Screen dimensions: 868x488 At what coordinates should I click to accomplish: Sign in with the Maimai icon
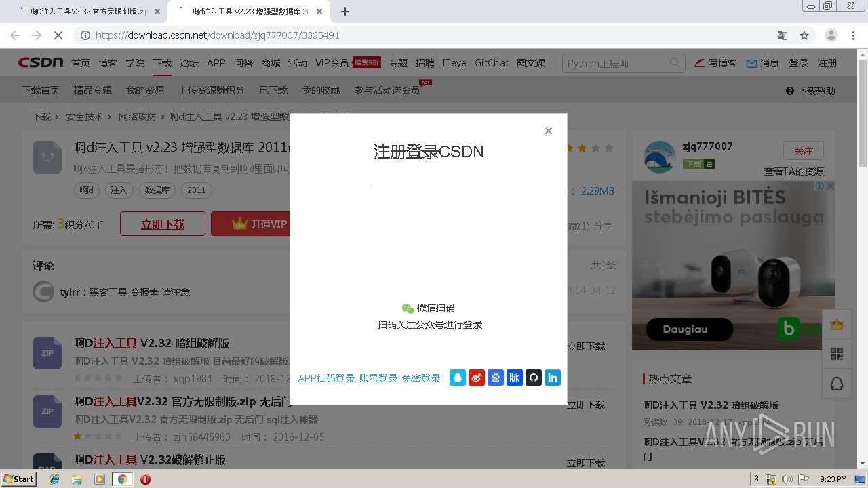pos(515,378)
